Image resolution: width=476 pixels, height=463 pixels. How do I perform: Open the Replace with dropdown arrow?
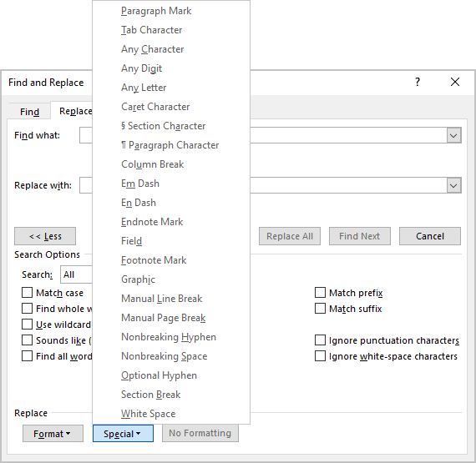pos(453,185)
